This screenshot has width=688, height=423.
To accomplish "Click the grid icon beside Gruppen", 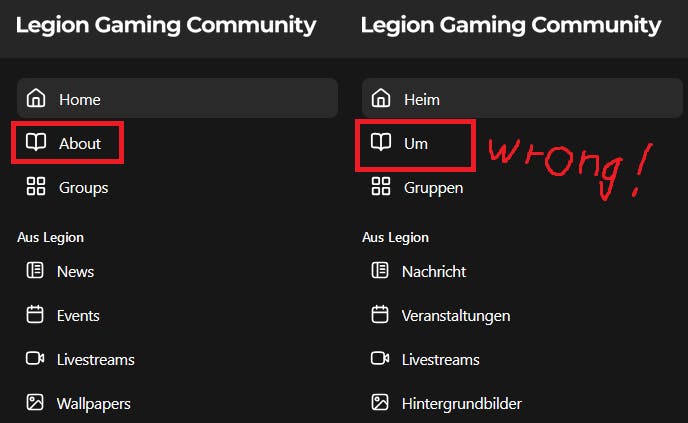I will click(381, 186).
